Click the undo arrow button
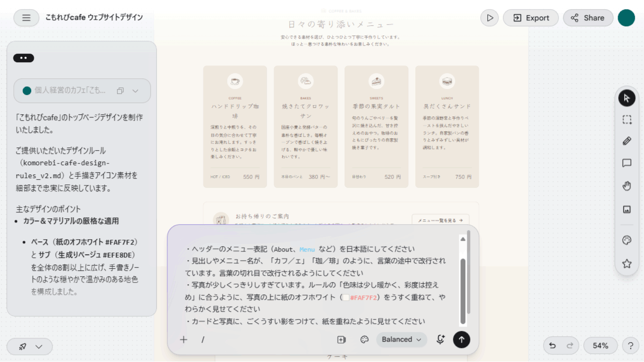644x362 pixels. 552,346
